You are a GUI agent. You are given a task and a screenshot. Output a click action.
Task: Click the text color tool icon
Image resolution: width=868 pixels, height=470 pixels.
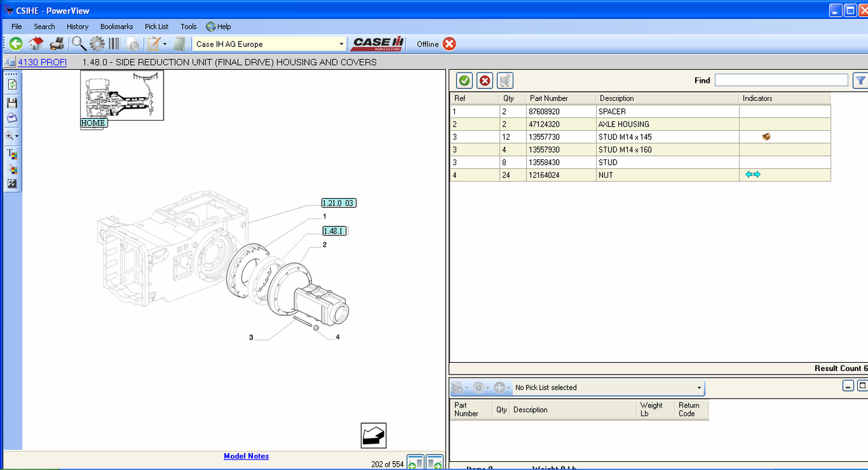click(x=12, y=154)
